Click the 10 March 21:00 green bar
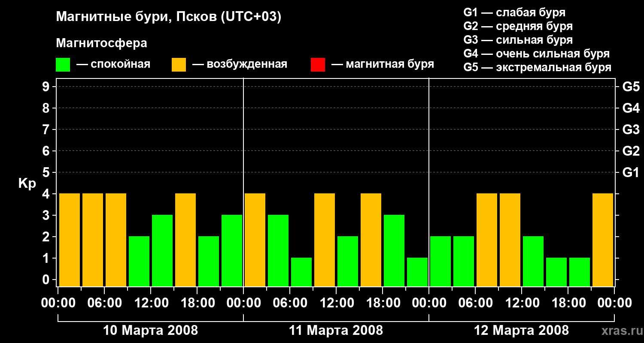 [232, 250]
